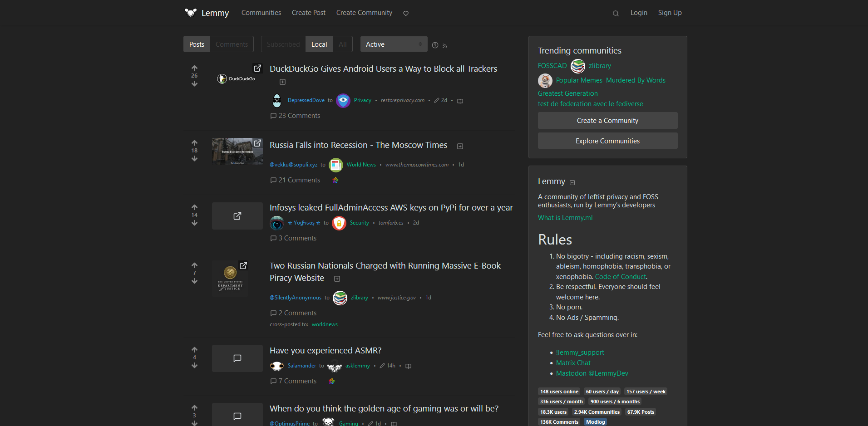Click zlibrary avatar in Trending communities
Viewport: 868px width, 426px height.
(x=578, y=66)
